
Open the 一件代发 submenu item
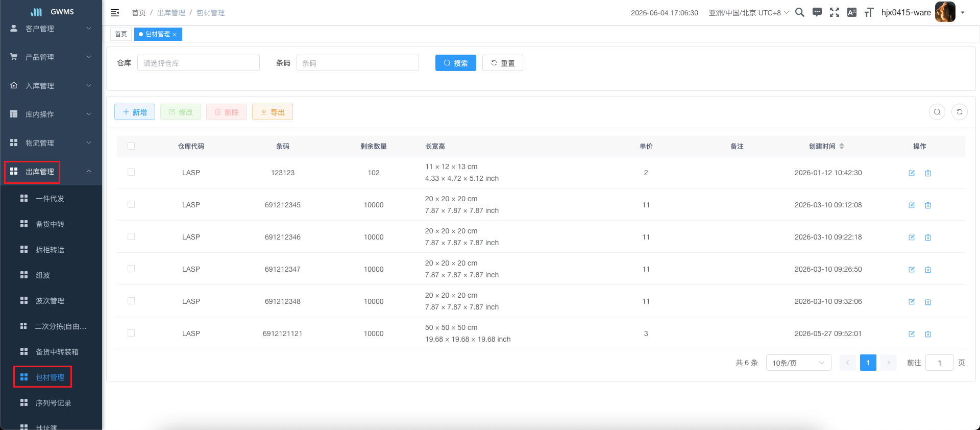[x=51, y=199]
